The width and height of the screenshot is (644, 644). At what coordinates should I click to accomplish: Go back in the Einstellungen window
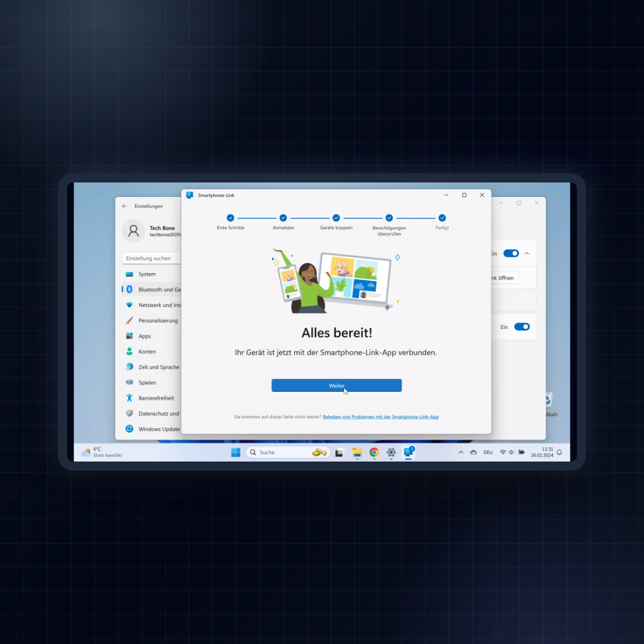125,206
